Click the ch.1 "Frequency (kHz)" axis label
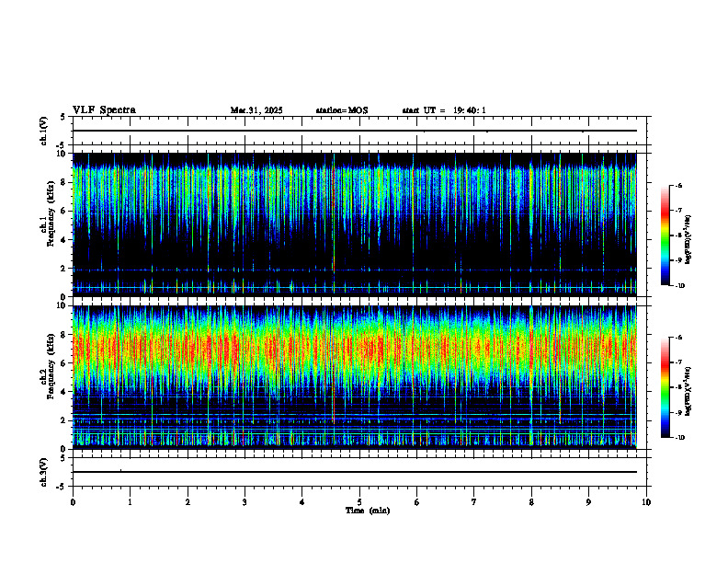The height and width of the screenshot is (563, 728). tap(51, 213)
